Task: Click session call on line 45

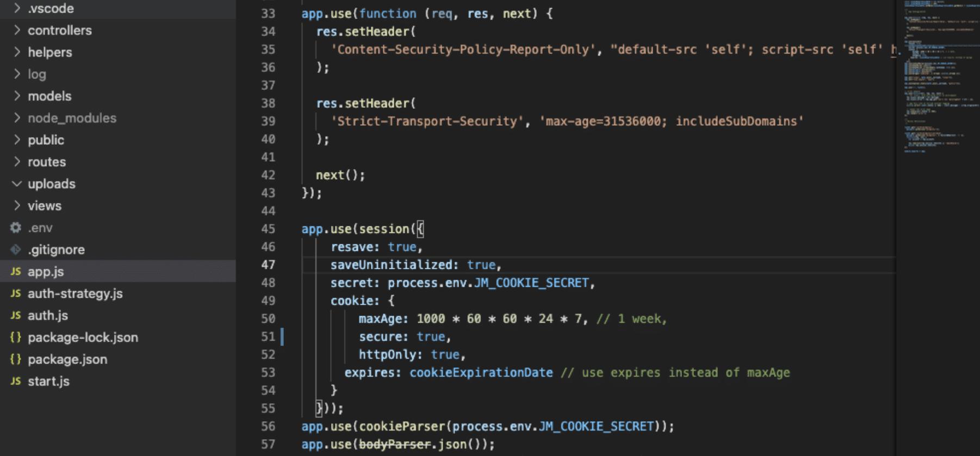Action: [384, 229]
